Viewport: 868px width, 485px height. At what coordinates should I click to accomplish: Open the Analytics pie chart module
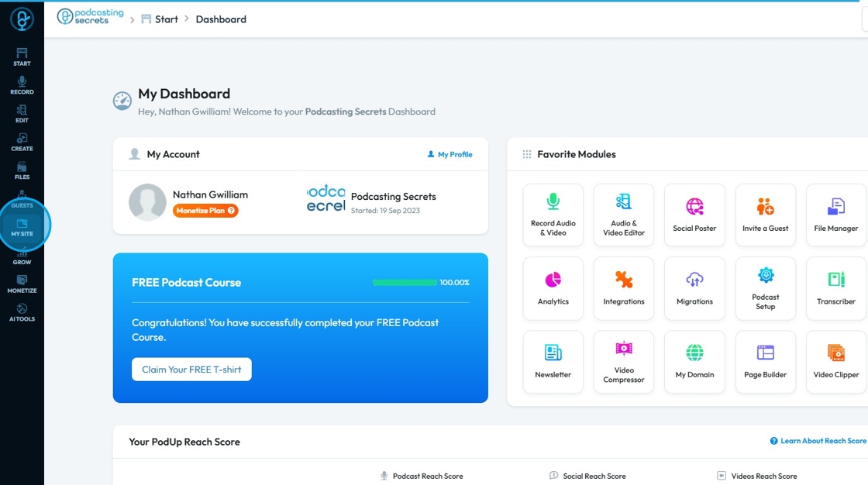pos(553,288)
